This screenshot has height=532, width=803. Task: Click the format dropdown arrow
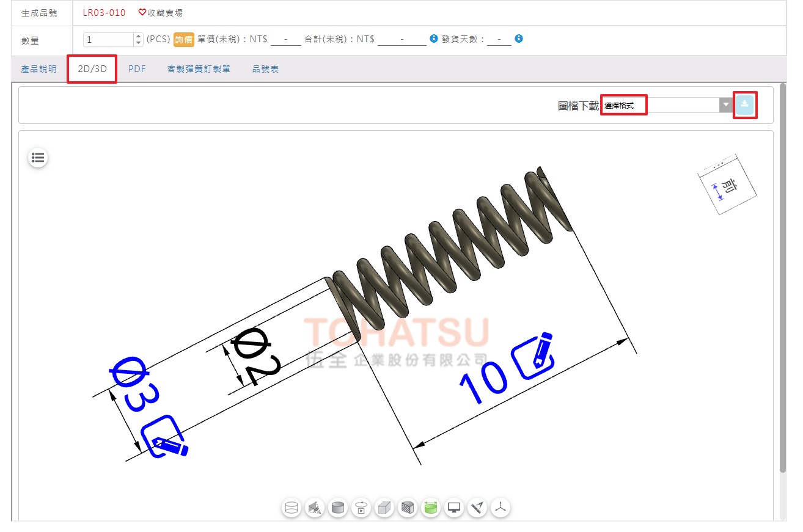point(725,105)
